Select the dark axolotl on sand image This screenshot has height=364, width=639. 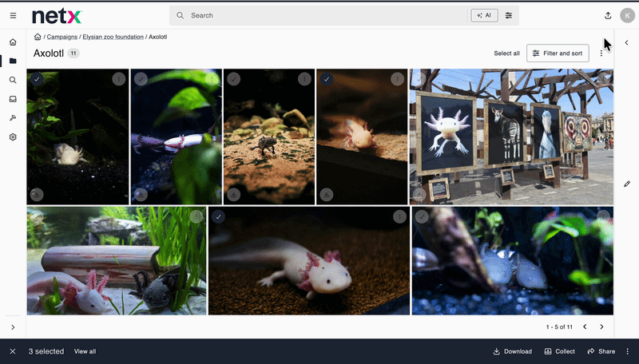(x=234, y=79)
